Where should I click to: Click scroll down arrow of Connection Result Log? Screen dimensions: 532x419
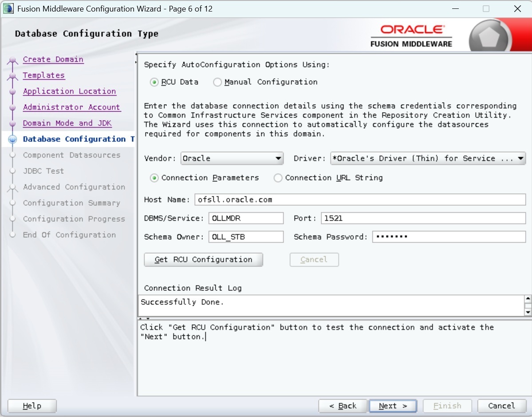click(x=528, y=312)
